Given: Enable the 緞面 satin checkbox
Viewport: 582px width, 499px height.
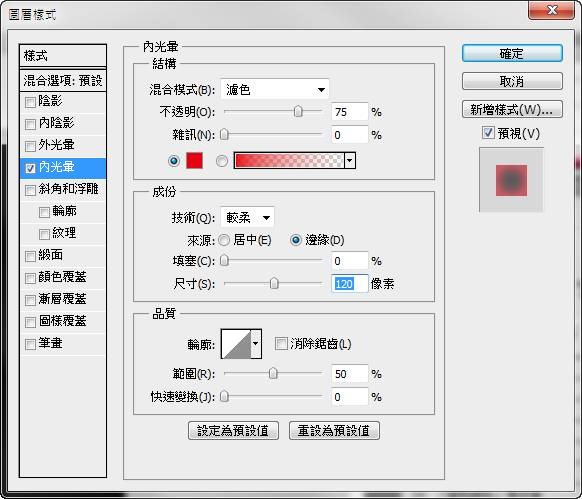Looking at the screenshot, I should 30,256.
